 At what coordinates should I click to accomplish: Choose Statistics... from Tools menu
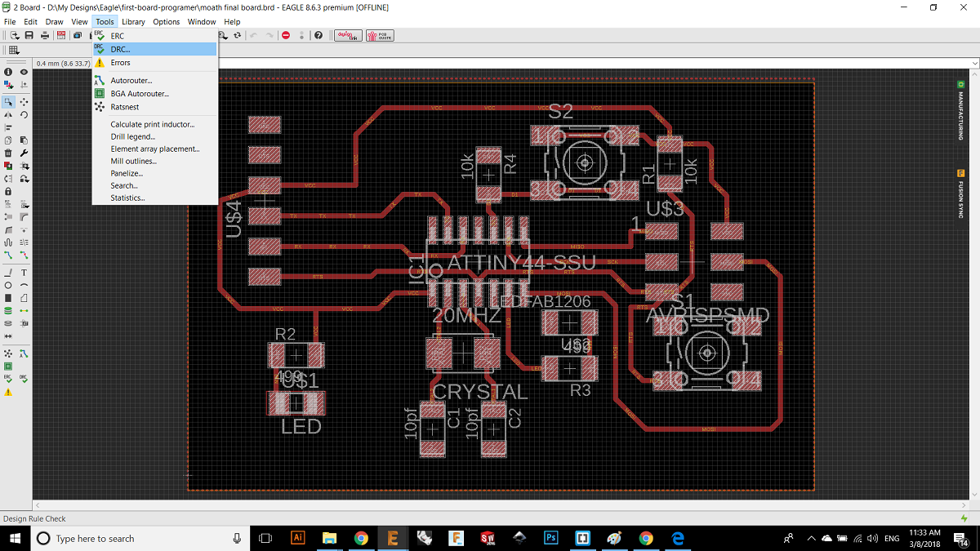[x=155, y=198]
